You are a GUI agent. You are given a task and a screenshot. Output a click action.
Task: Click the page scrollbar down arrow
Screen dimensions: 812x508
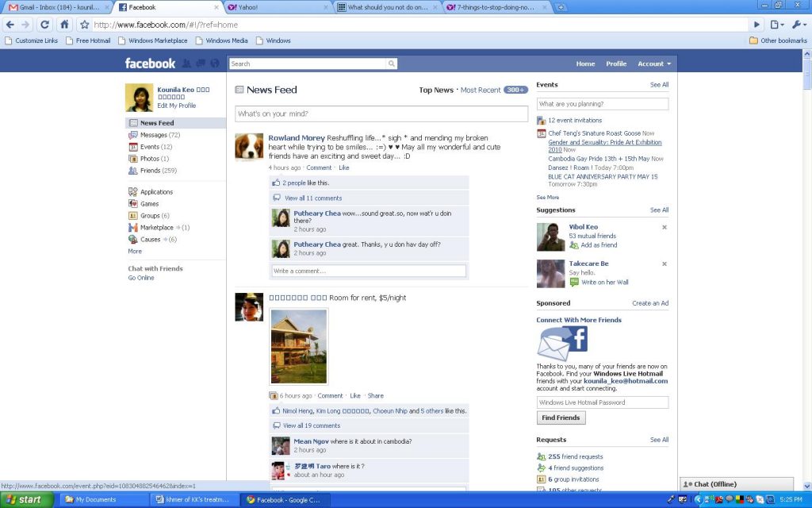click(x=806, y=487)
